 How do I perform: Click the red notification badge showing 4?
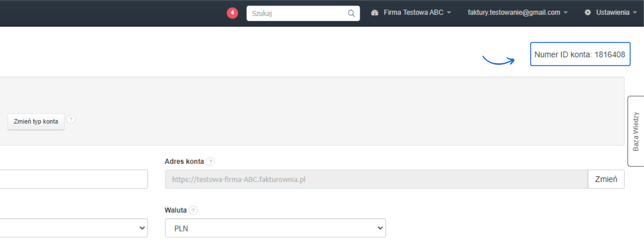pos(232,13)
